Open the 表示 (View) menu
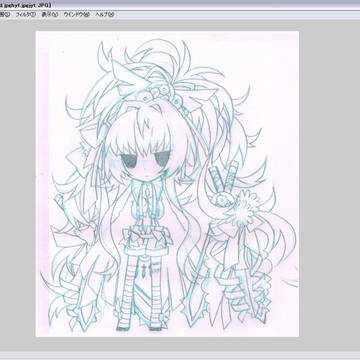 pyautogui.click(x=50, y=15)
